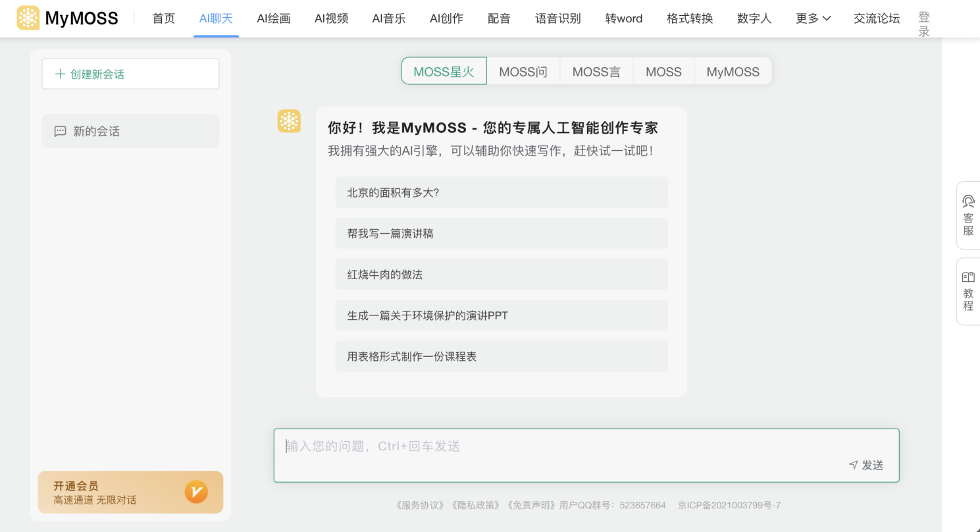The width and height of the screenshot is (980, 532).
Task: Switch to the MOSS问 model tab
Action: click(x=523, y=71)
